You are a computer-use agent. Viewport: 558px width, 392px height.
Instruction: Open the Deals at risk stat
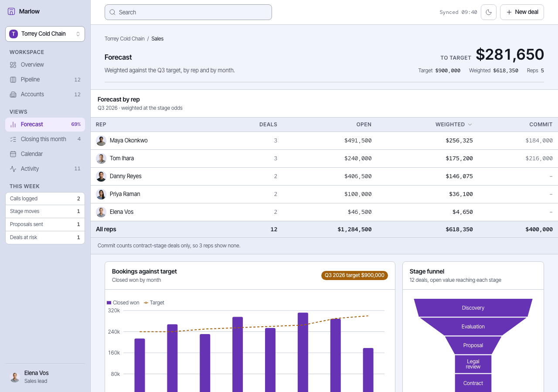[x=45, y=237]
